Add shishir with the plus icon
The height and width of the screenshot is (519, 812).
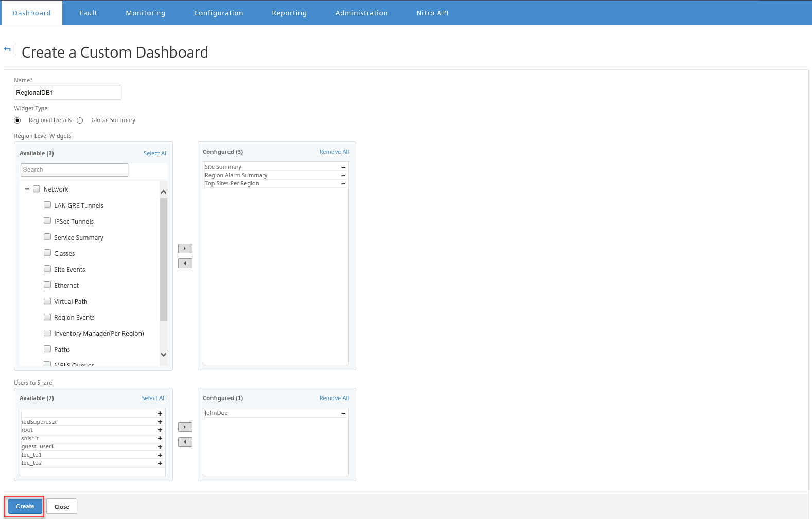(160, 438)
